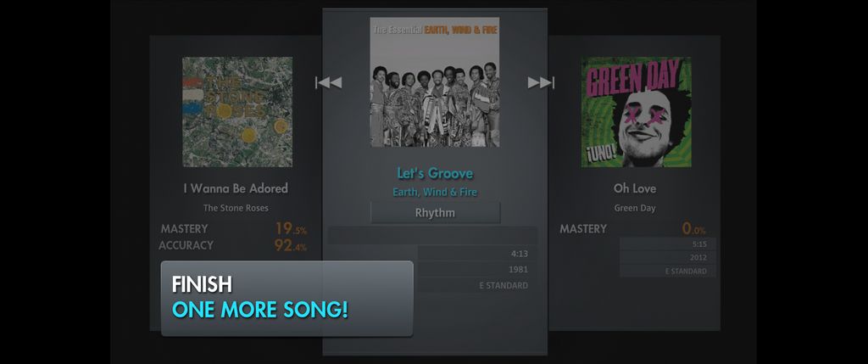
Task: Open the Rhythm arrangement selector
Action: (x=435, y=213)
